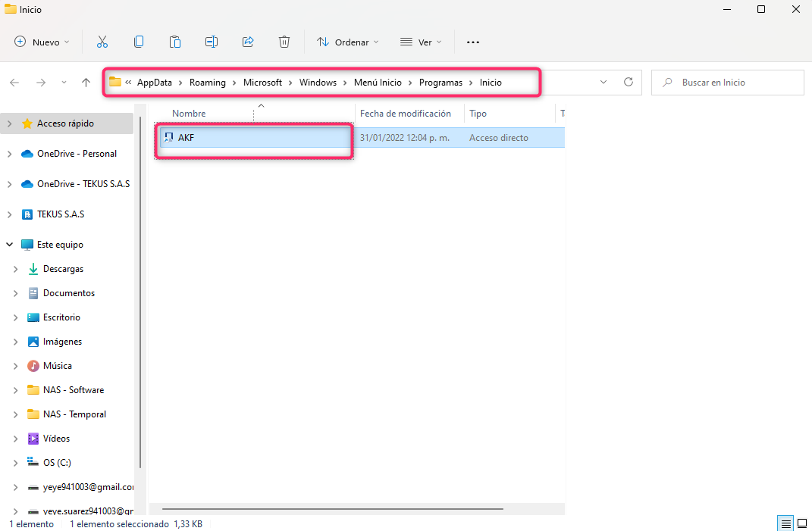Sort by Fecha de modificación column
Screen dimensions: 812x531
coord(406,114)
